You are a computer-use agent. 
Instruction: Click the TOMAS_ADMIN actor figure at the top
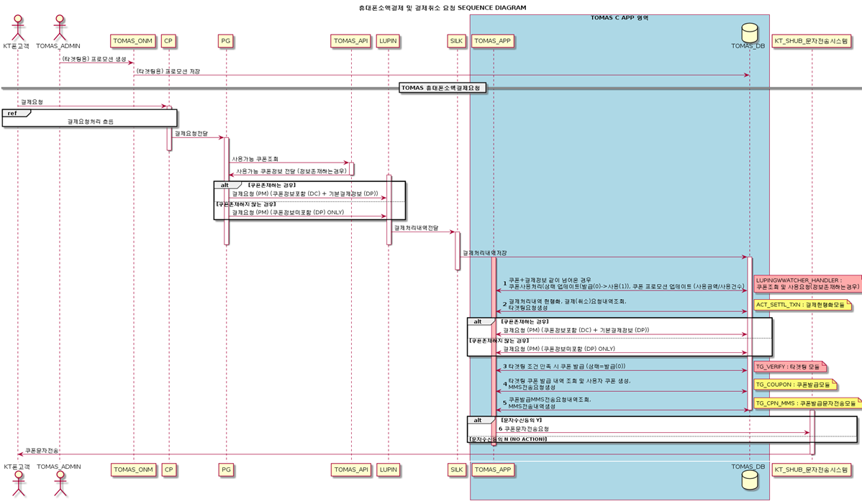60,27
